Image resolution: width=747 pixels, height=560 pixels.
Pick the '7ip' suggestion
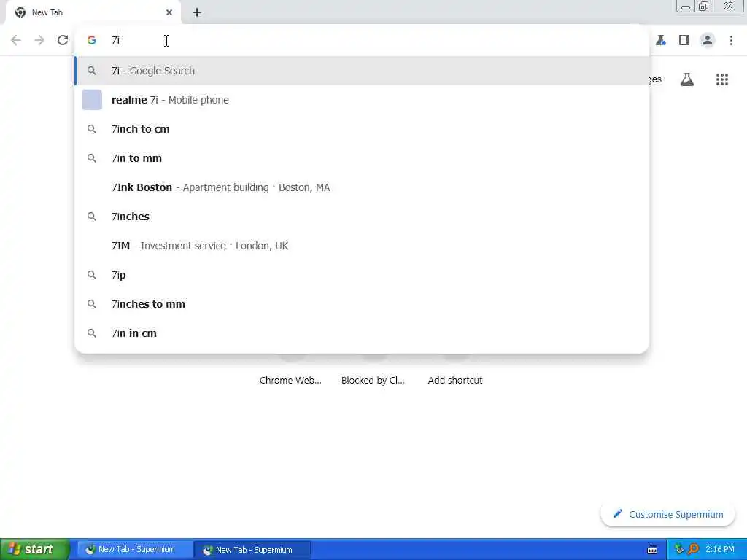(x=362, y=275)
